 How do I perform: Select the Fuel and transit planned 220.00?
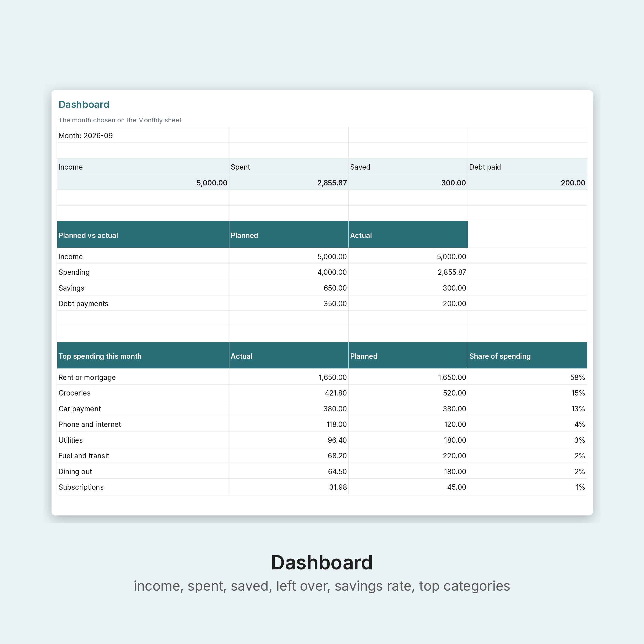pyautogui.click(x=454, y=456)
